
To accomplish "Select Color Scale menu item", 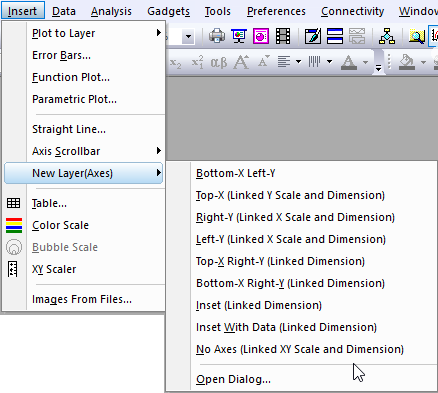I will tap(84, 225).
